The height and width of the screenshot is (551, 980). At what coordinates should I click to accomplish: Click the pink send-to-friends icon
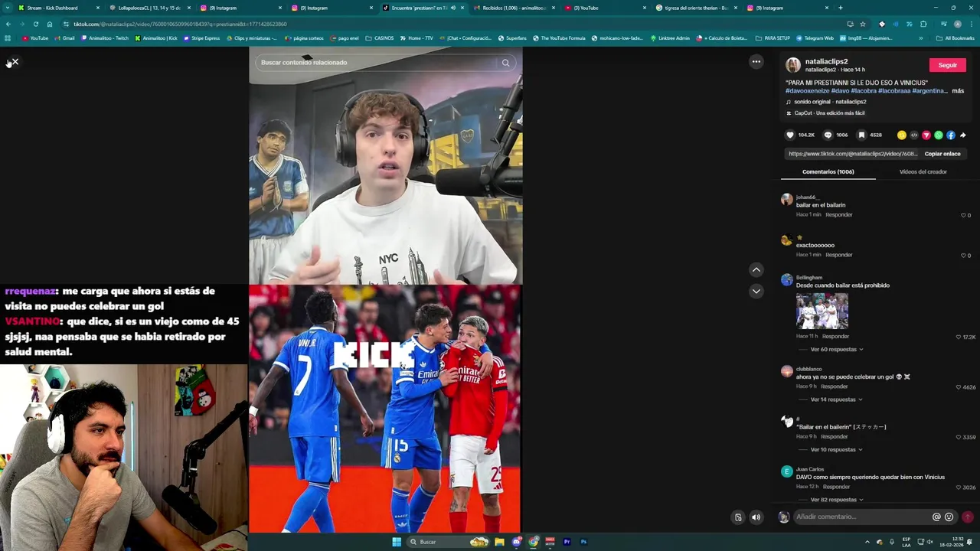click(926, 135)
